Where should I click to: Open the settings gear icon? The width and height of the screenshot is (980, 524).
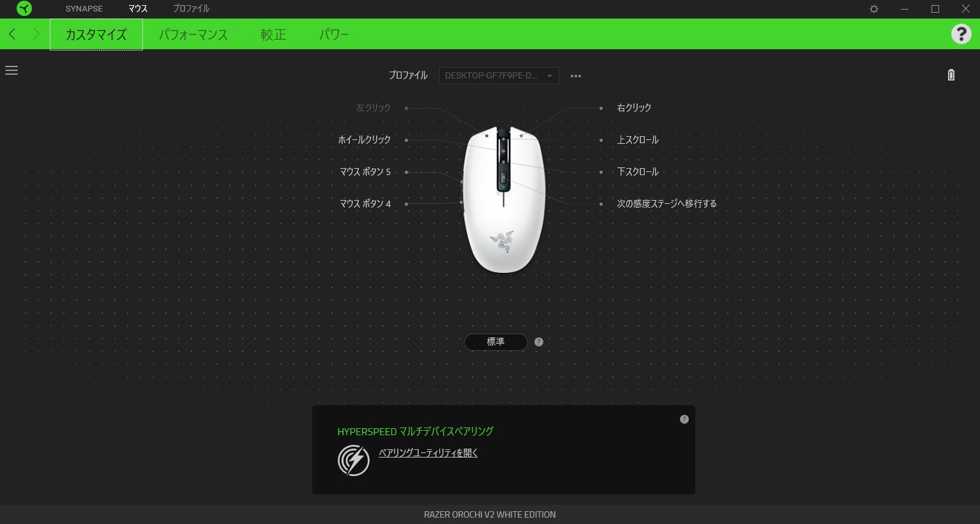tap(874, 9)
